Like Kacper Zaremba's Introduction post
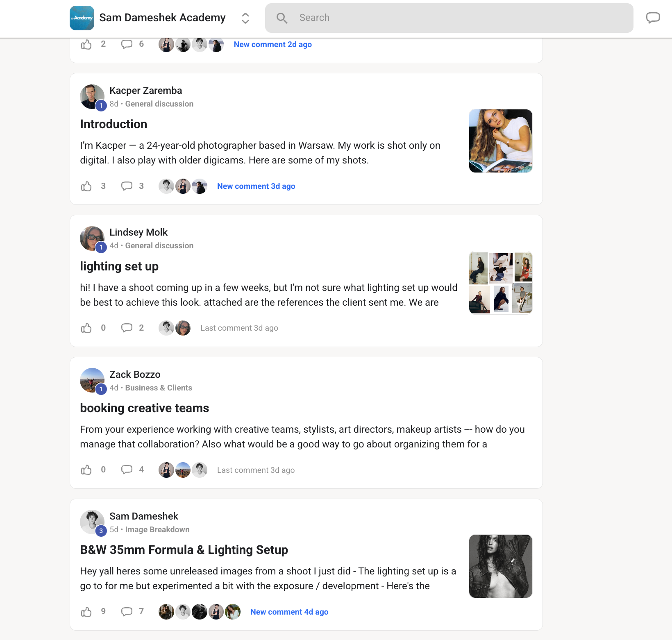Image resolution: width=672 pixels, height=640 pixels. (x=86, y=186)
